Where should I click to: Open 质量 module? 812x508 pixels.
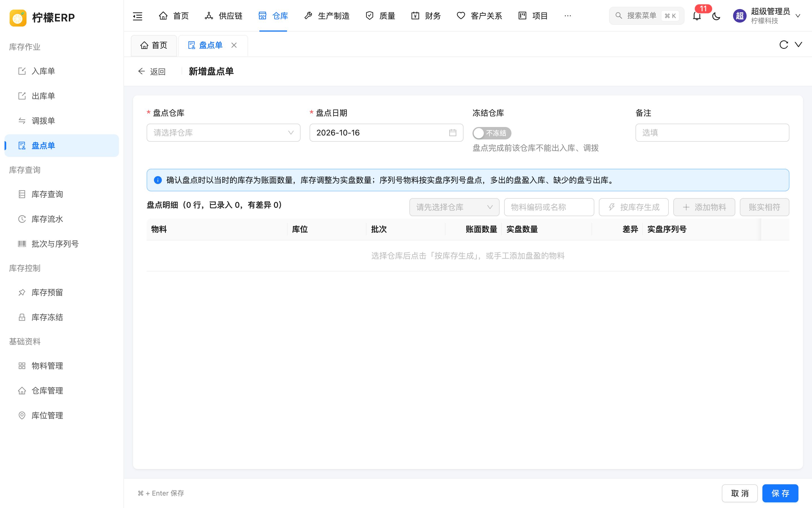(380, 16)
